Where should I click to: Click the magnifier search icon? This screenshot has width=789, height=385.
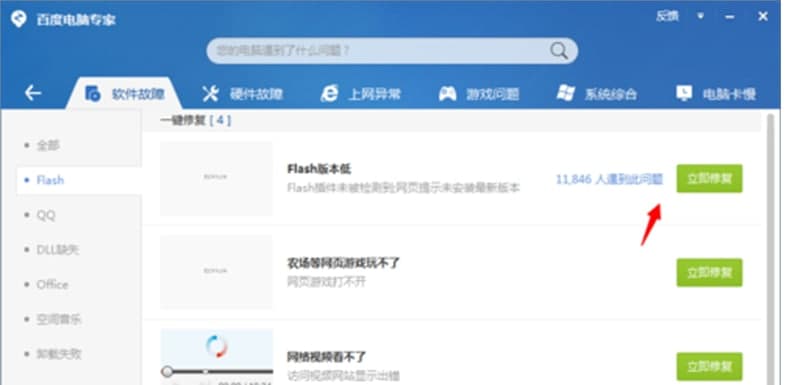[559, 50]
